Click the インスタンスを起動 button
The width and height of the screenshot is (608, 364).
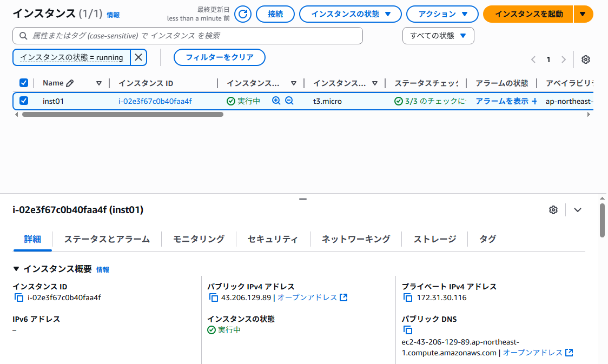528,14
